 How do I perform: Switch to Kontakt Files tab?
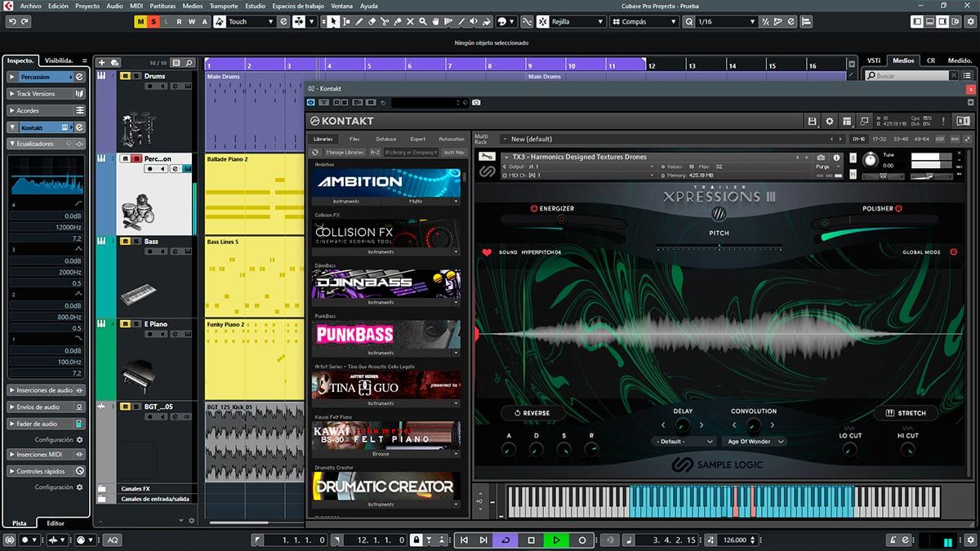coord(354,139)
